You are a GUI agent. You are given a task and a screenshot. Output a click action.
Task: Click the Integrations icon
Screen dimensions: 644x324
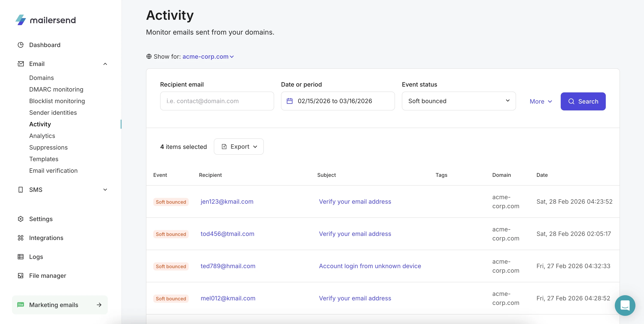[x=21, y=238]
